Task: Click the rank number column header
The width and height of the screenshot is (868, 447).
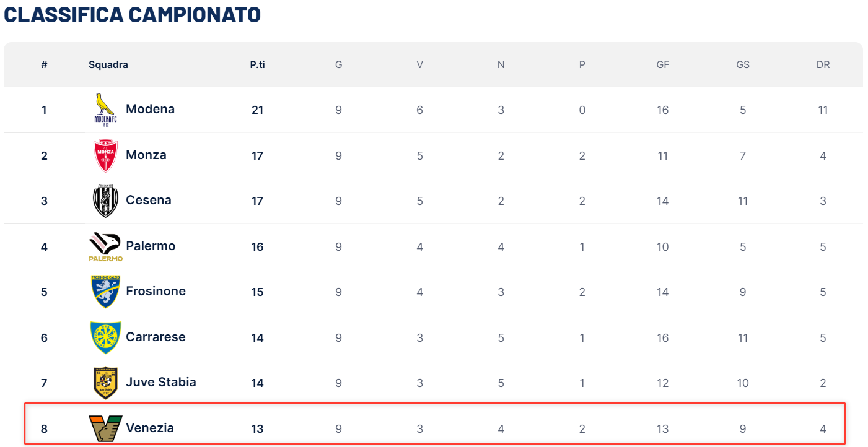Action: pos(44,64)
